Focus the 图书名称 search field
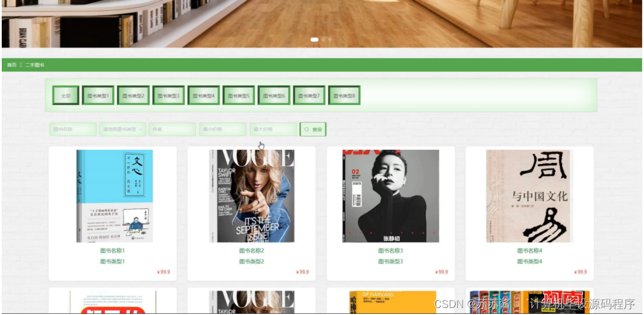Viewport: 644px width, 315px height. pyautogui.click(x=73, y=129)
